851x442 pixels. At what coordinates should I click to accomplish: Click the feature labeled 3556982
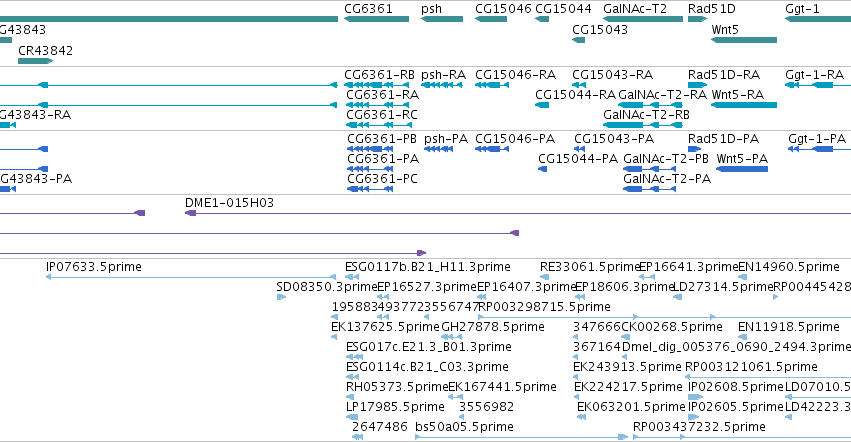[x=462, y=418]
